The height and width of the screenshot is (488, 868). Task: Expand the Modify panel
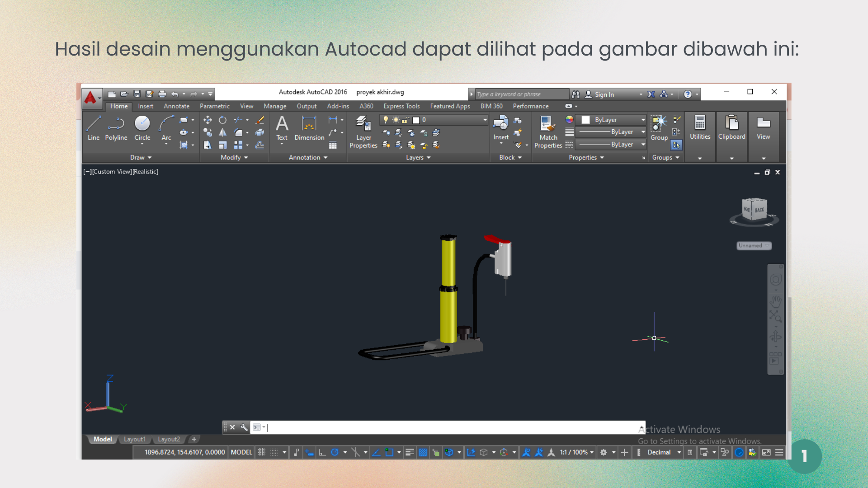point(234,157)
